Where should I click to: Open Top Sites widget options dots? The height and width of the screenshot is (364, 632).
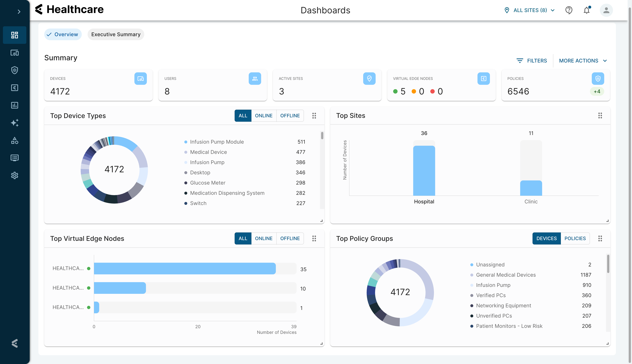pyautogui.click(x=600, y=115)
